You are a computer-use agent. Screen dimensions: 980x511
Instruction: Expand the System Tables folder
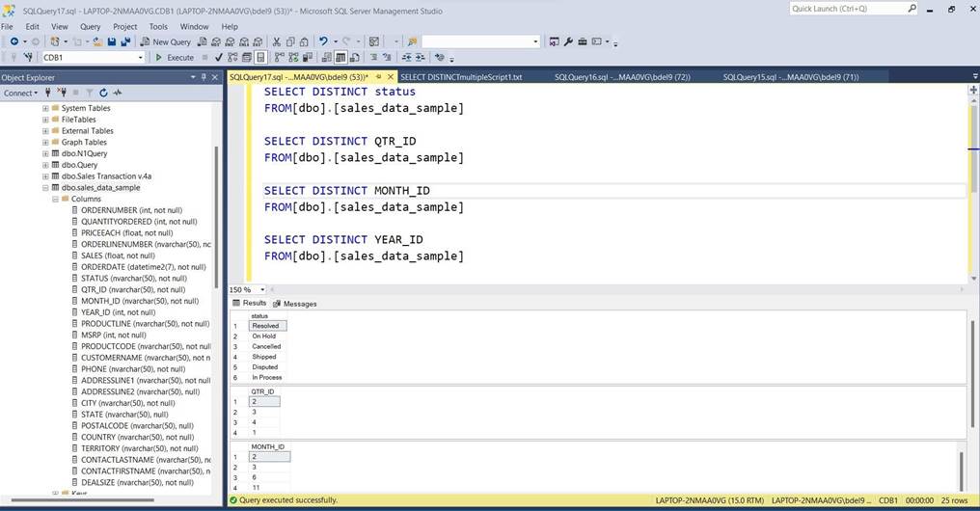(x=45, y=108)
